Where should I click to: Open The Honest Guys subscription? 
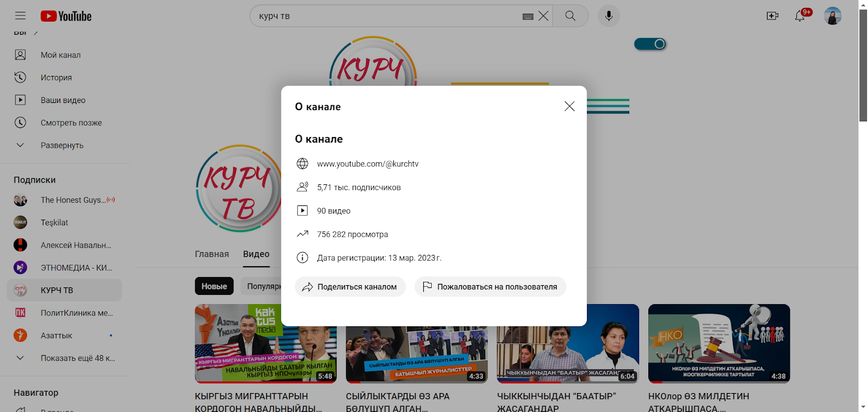[x=64, y=200]
